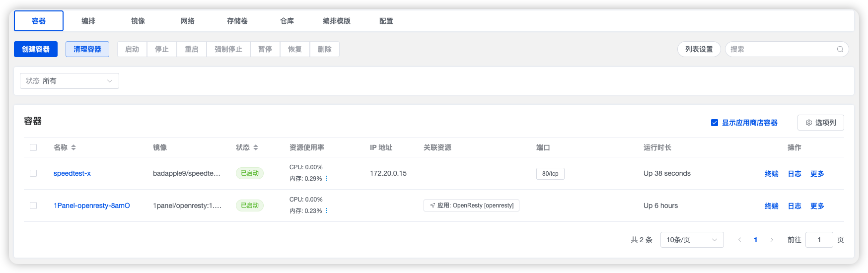Viewport: 868px width, 273px height.
Task: Open the 1Panel-openresty-8amO container link
Action: coord(92,205)
